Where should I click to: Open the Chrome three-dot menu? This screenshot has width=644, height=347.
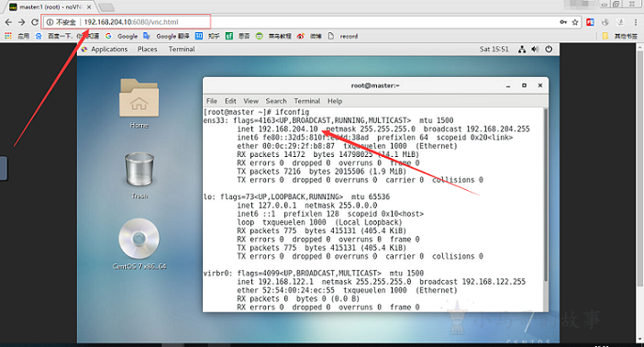[x=637, y=22]
